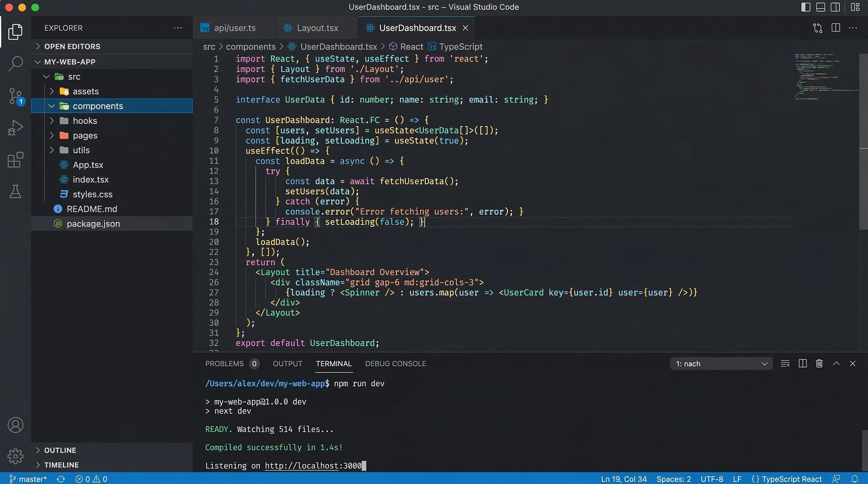Open the Search view in activity bar
Image resolution: width=868 pixels, height=484 pixels.
pos(16,64)
